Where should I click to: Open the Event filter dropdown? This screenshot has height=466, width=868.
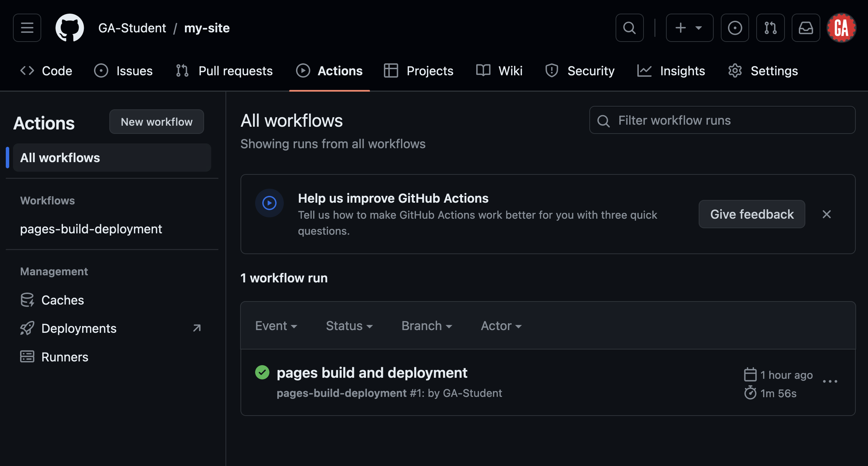276,326
